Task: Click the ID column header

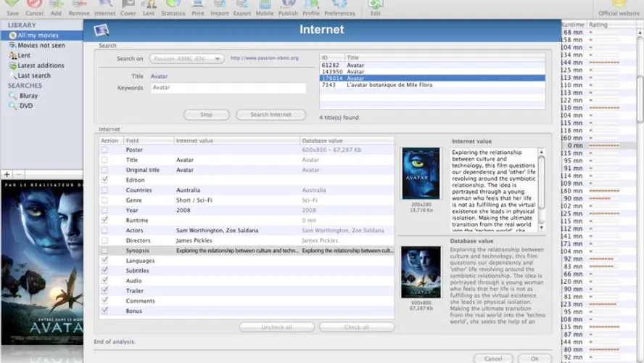Action: [x=332, y=57]
